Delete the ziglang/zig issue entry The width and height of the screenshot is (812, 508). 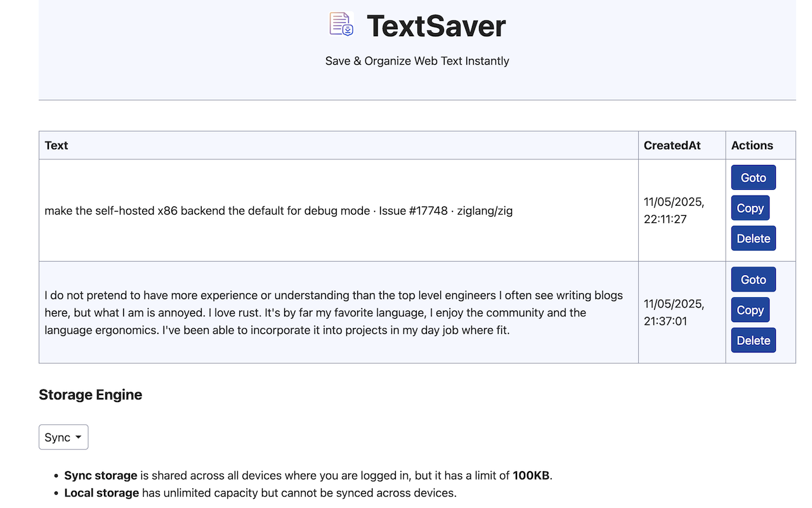pyautogui.click(x=753, y=239)
